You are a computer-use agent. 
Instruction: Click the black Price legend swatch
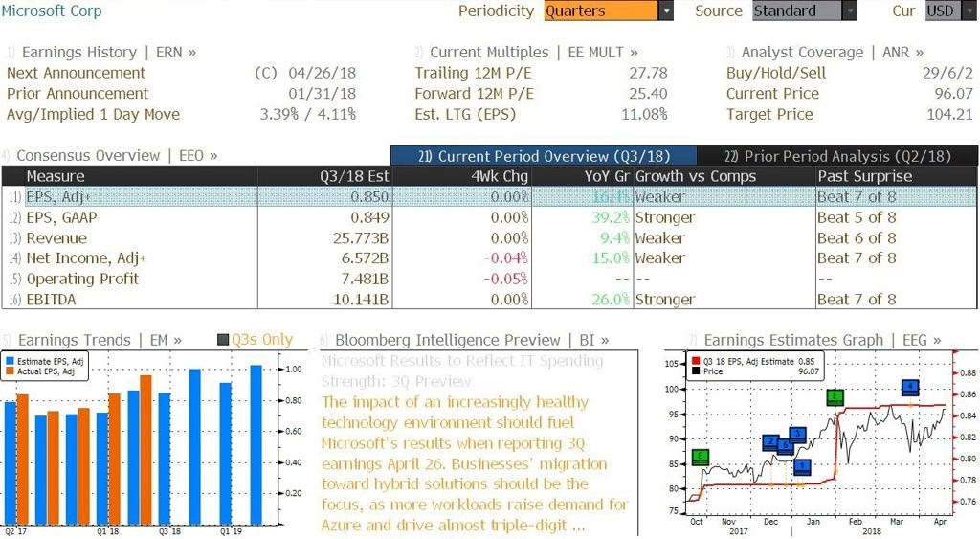click(x=696, y=371)
